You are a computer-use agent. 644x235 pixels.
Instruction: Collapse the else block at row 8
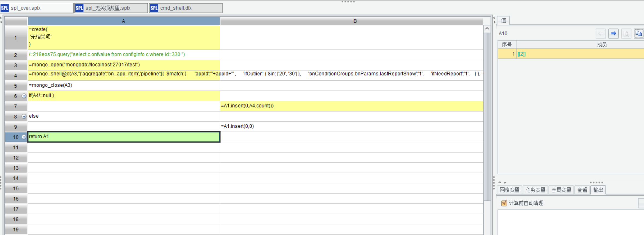pos(24,117)
